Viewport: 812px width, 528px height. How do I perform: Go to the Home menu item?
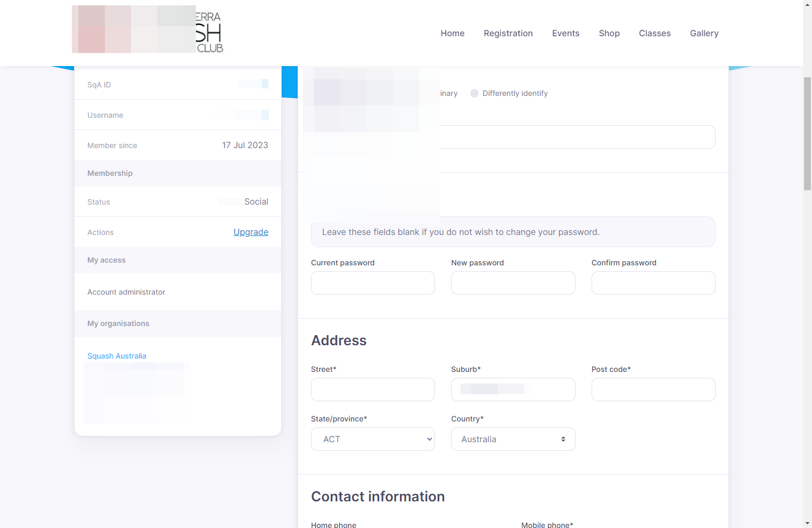click(x=453, y=33)
